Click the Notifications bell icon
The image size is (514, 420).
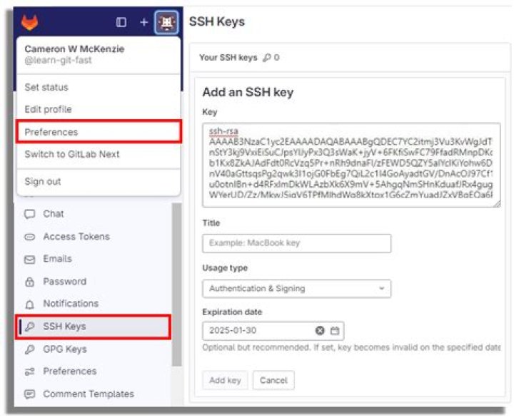29,304
